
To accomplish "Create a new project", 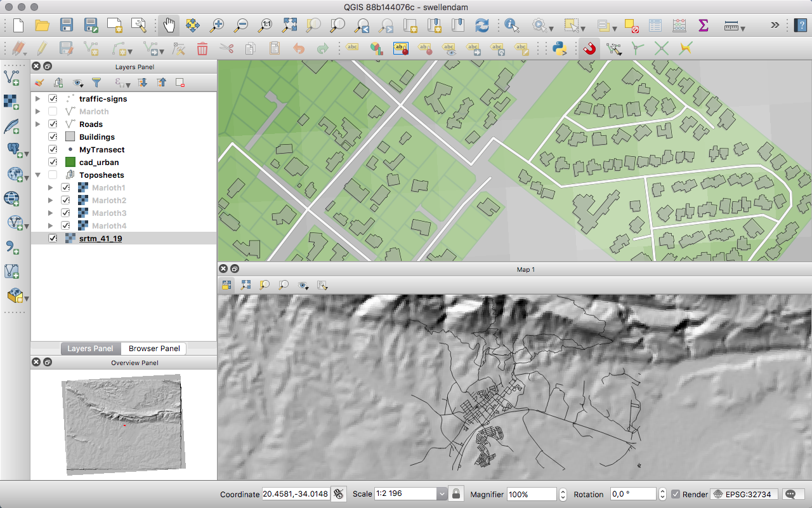I will click(18, 25).
